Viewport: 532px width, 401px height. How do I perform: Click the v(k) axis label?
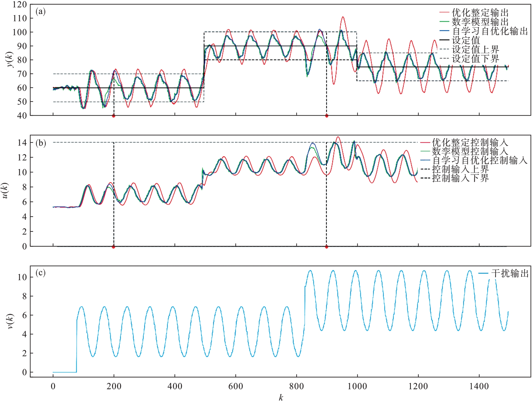10,321
